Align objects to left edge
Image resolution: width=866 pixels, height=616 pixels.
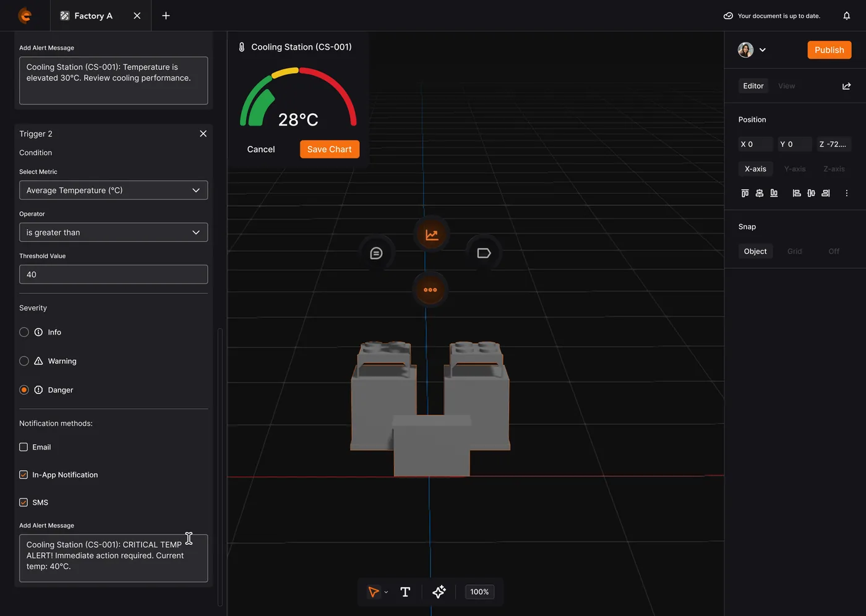[797, 193]
